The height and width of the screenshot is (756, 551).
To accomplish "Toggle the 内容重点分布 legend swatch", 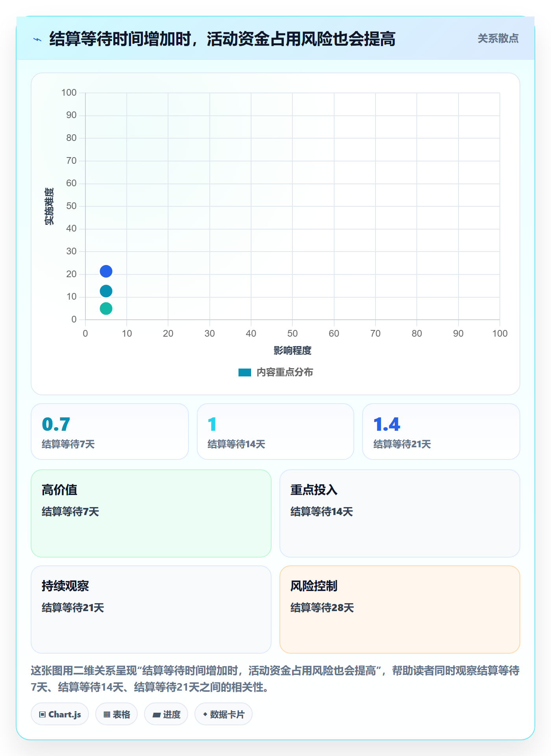I will click(245, 372).
